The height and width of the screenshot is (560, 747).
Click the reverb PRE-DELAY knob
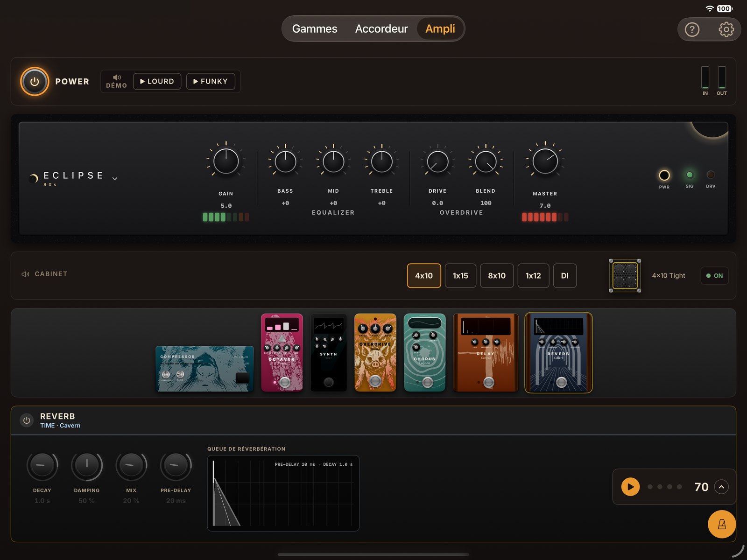(x=176, y=465)
